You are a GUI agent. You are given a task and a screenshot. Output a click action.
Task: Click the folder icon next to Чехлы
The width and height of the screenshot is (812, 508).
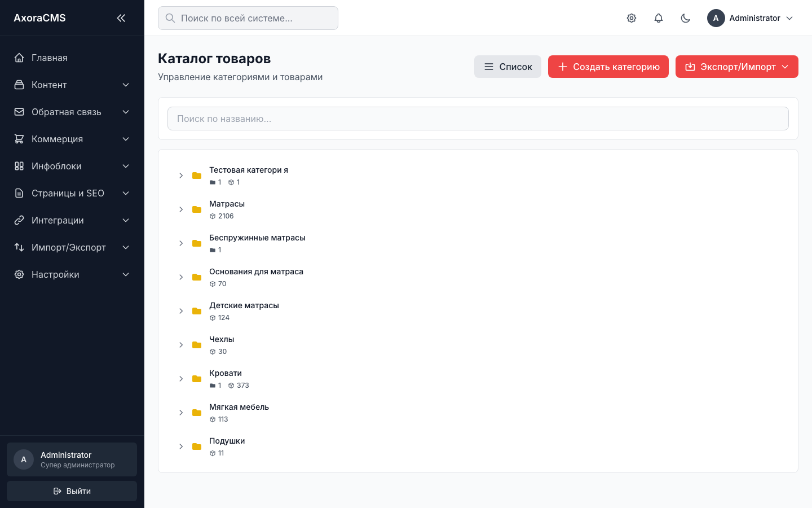197,345
